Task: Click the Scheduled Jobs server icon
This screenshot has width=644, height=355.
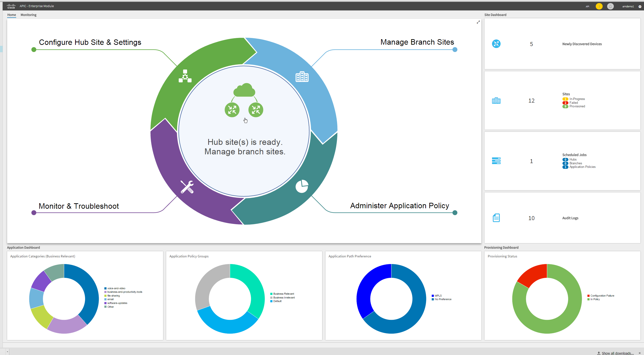Action: click(x=496, y=161)
